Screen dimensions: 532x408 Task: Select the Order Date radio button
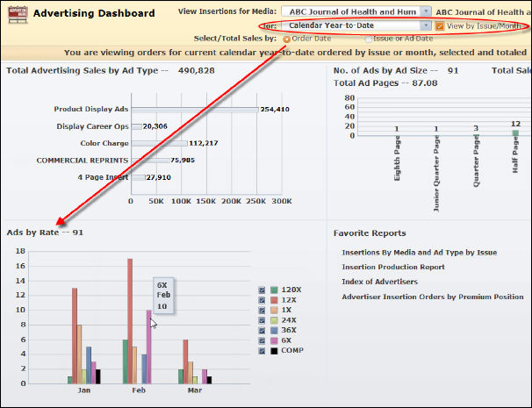click(286, 39)
